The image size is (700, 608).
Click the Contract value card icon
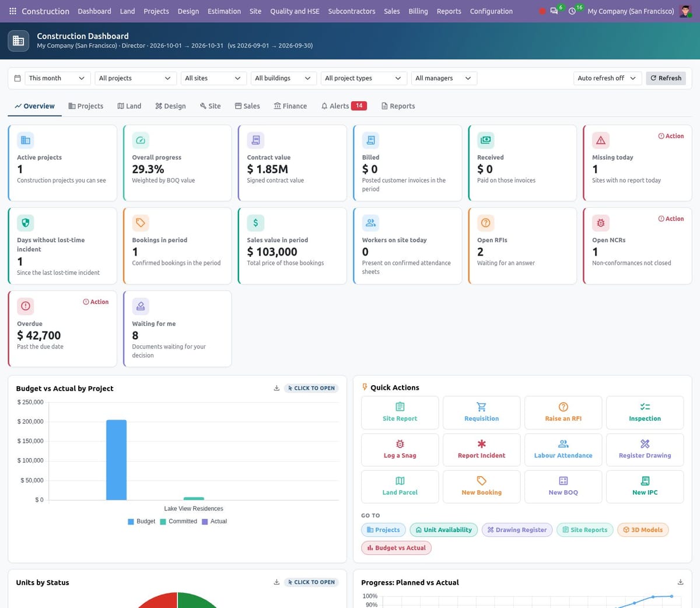(x=256, y=140)
